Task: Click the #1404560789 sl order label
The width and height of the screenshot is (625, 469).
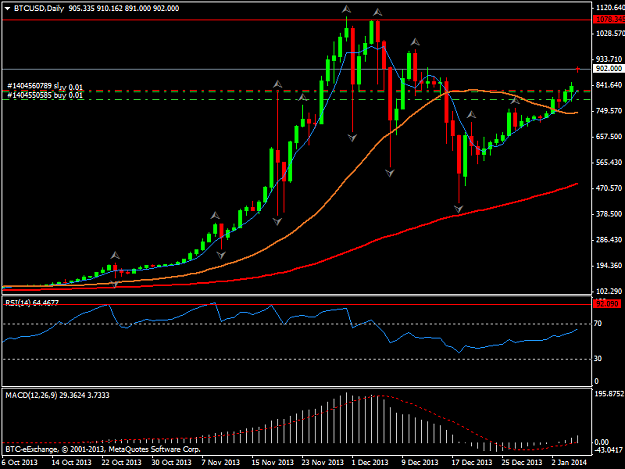Action: click(x=45, y=86)
